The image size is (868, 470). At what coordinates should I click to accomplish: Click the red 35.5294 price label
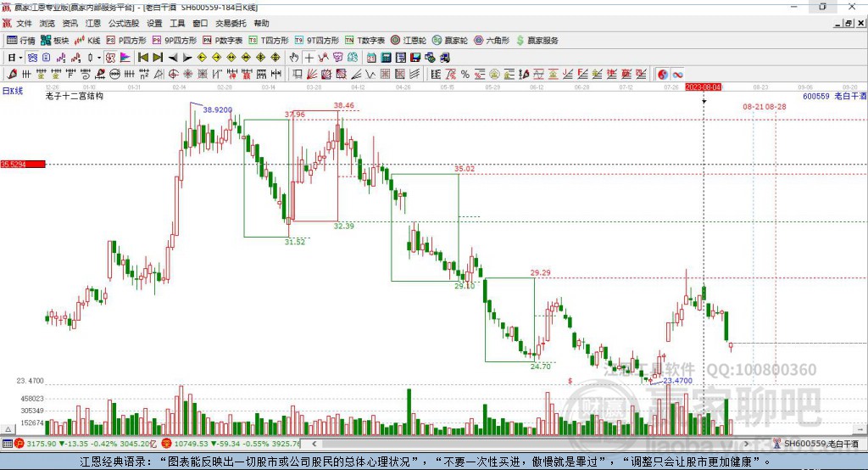click(22, 164)
